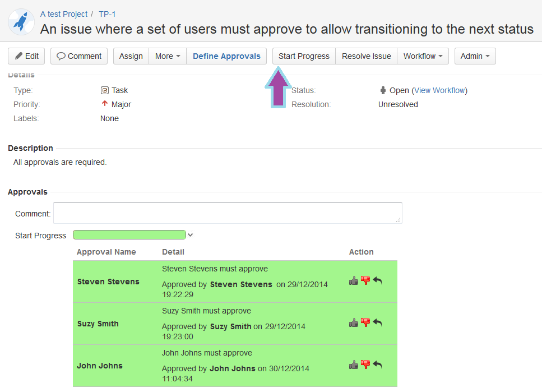
Task: Expand the Workflow dropdown
Action: tap(423, 56)
